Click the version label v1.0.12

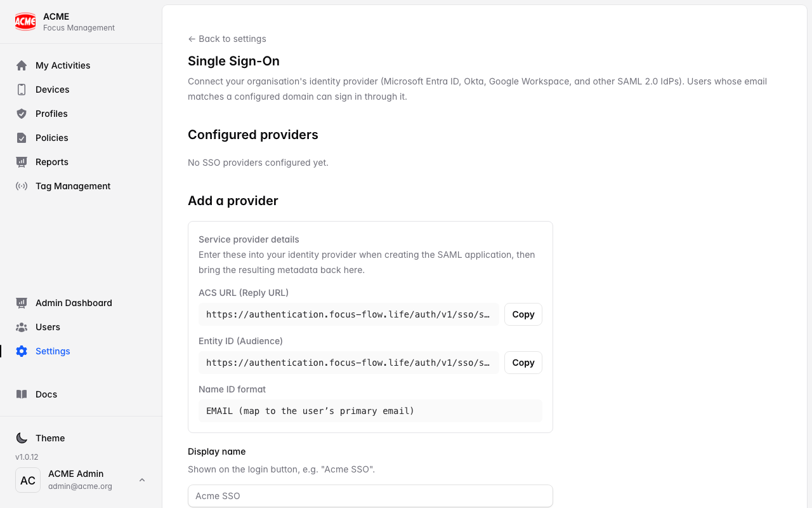27,457
